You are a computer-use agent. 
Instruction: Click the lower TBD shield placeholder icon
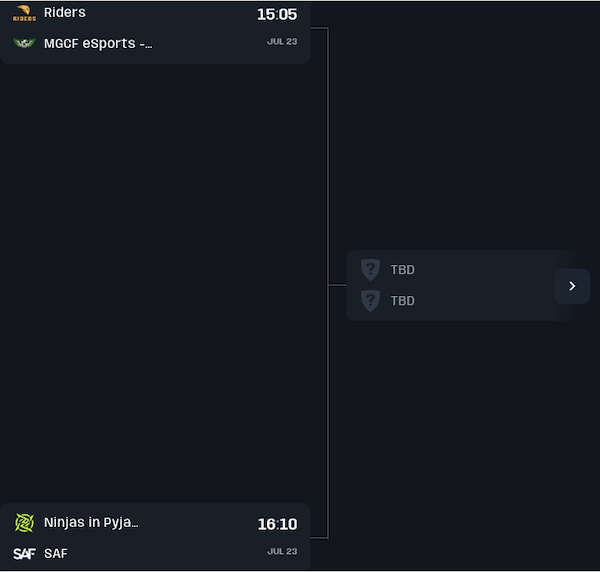click(x=370, y=300)
